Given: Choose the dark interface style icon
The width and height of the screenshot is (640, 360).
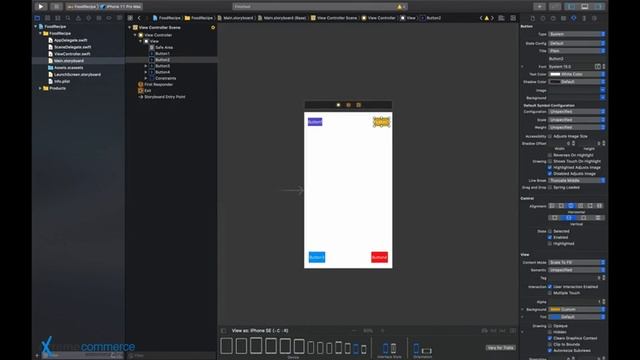Looking at the screenshot, I should click(x=393, y=348).
